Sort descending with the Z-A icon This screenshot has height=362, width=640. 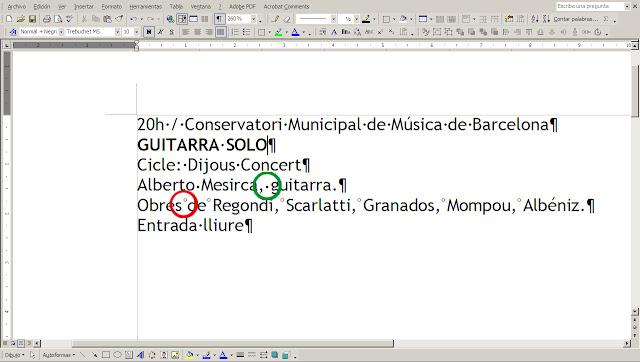pyautogui.click(x=546, y=19)
